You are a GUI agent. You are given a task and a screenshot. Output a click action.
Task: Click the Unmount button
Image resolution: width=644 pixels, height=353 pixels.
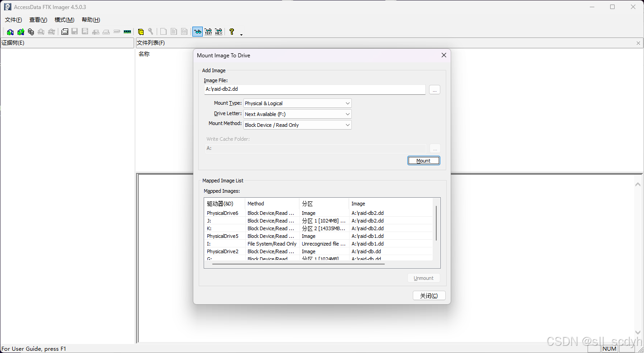tap(424, 278)
